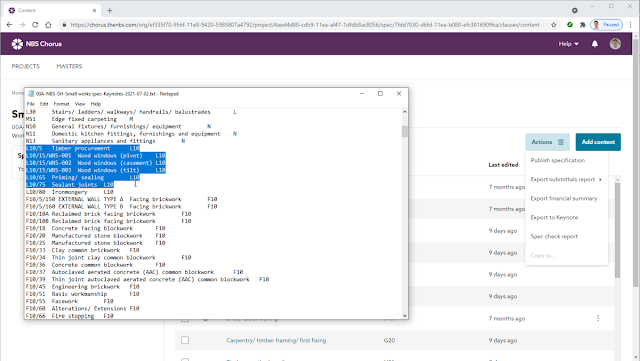Image resolution: width=640 pixels, height=361 pixels.
Task: Select Export to Keynote option
Action: (x=554, y=217)
